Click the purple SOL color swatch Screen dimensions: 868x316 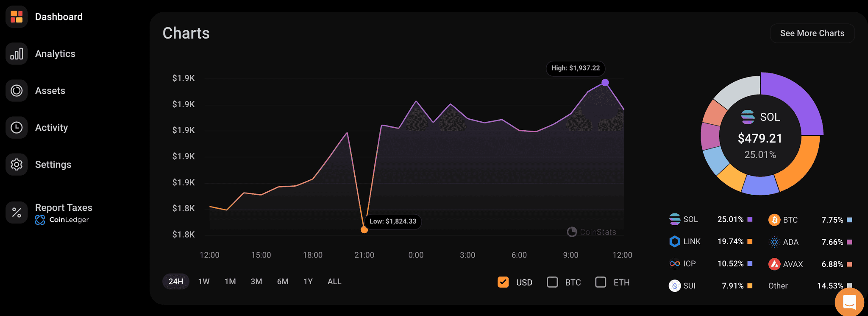[750, 219]
